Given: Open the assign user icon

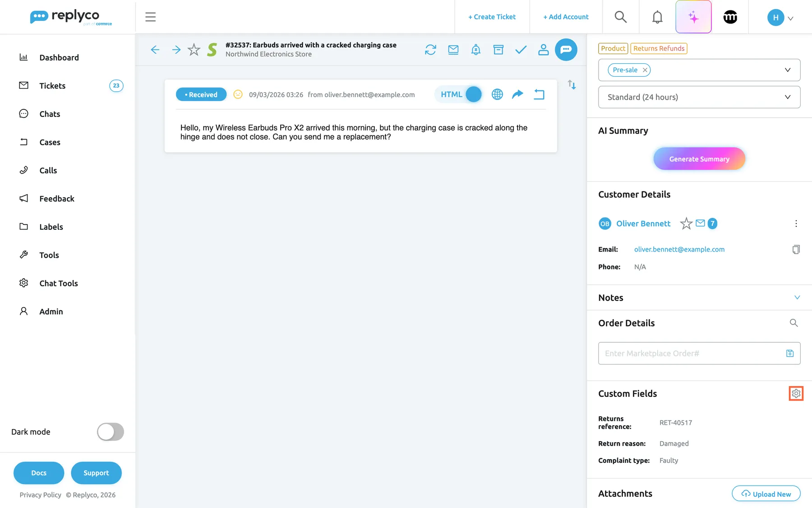Looking at the screenshot, I should (544, 50).
